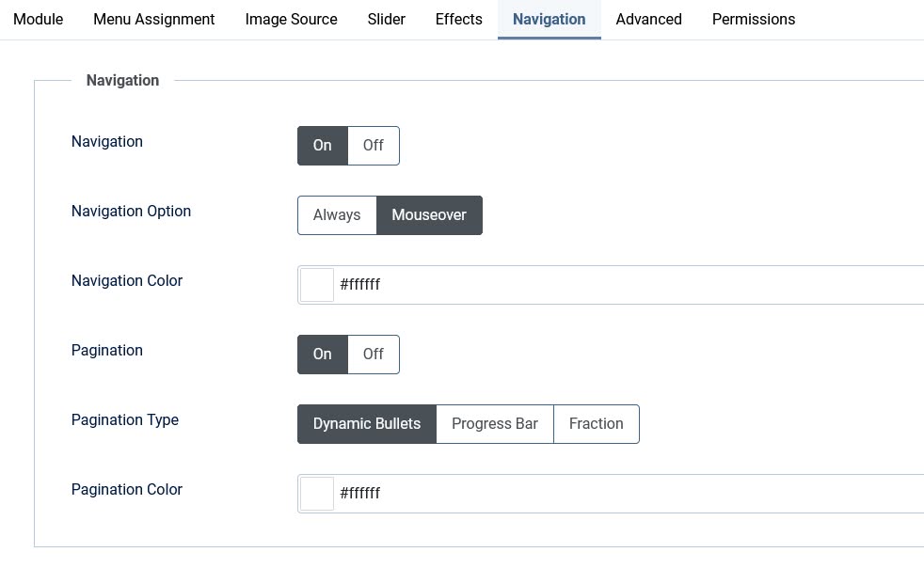Switch to the Permissions tab
This screenshot has height=568, width=924.
pyautogui.click(x=753, y=19)
